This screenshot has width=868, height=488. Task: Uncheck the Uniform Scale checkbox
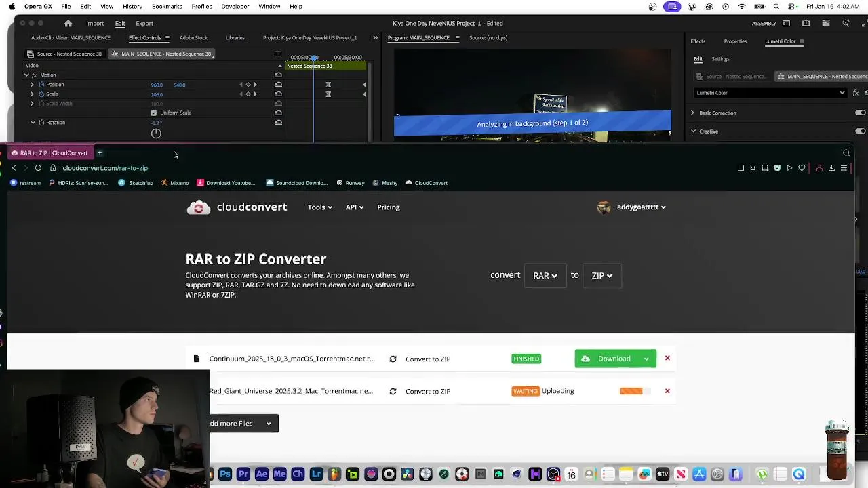tap(153, 113)
